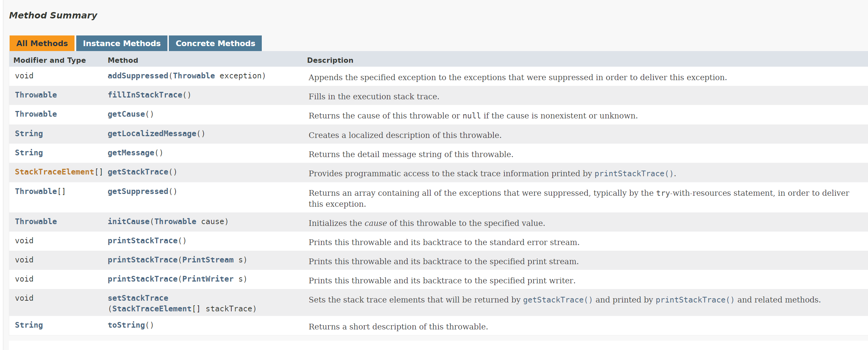Click the fillInStackTrace method link
This screenshot has width=868, height=350.
[x=145, y=95]
